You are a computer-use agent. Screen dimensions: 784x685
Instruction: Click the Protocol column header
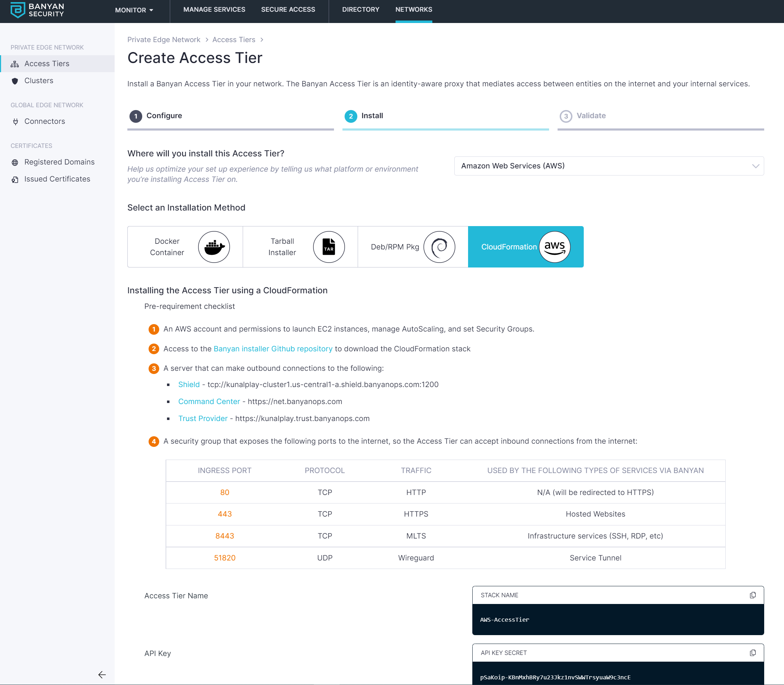click(324, 471)
